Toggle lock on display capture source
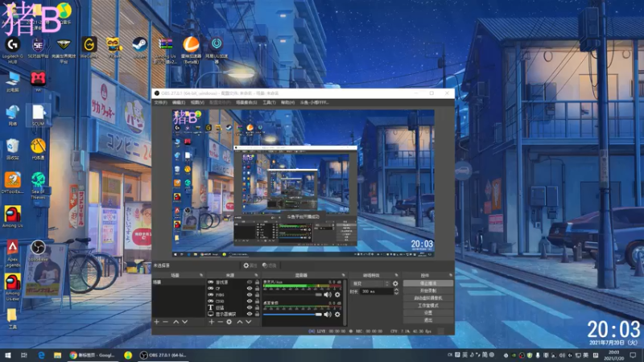This screenshot has height=362, width=644. (257, 314)
